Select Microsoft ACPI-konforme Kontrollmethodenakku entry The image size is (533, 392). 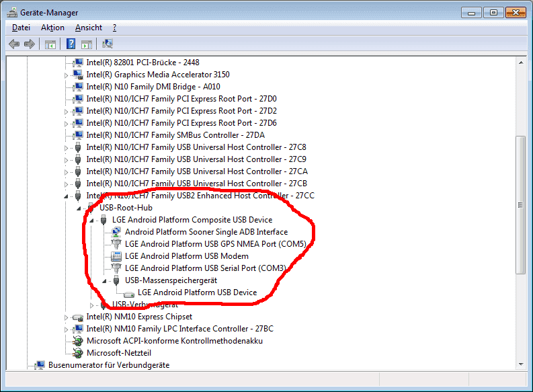pos(175,341)
